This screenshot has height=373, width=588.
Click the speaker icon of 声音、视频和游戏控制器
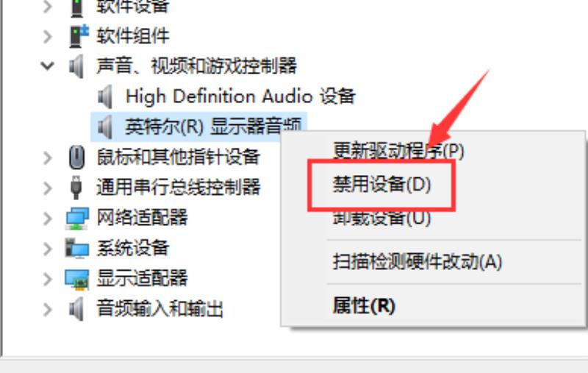(x=77, y=66)
